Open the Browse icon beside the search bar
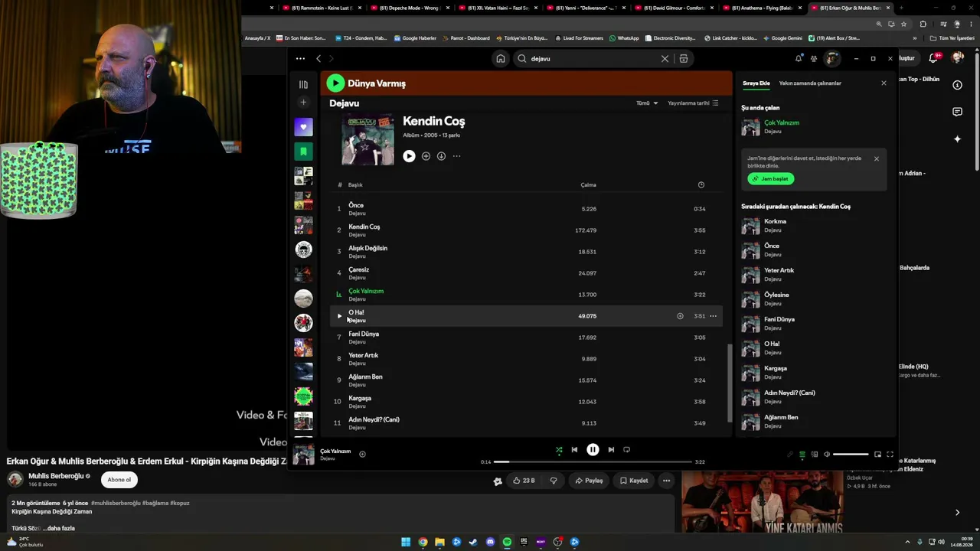The height and width of the screenshot is (551, 980). click(x=684, y=58)
